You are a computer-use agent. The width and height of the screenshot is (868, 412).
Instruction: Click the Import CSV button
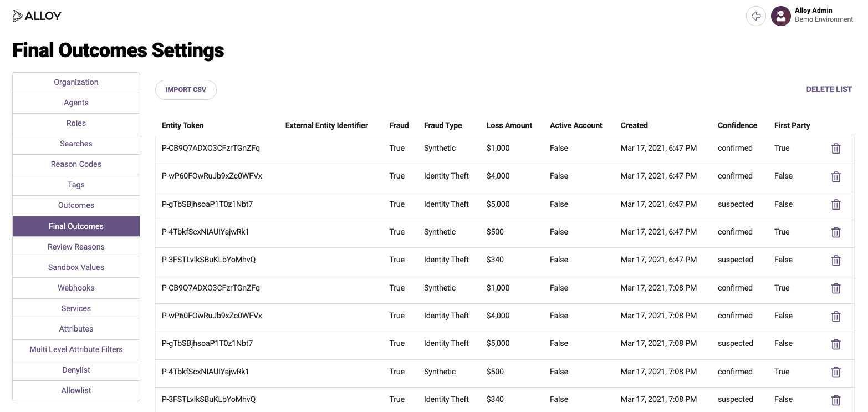186,90
